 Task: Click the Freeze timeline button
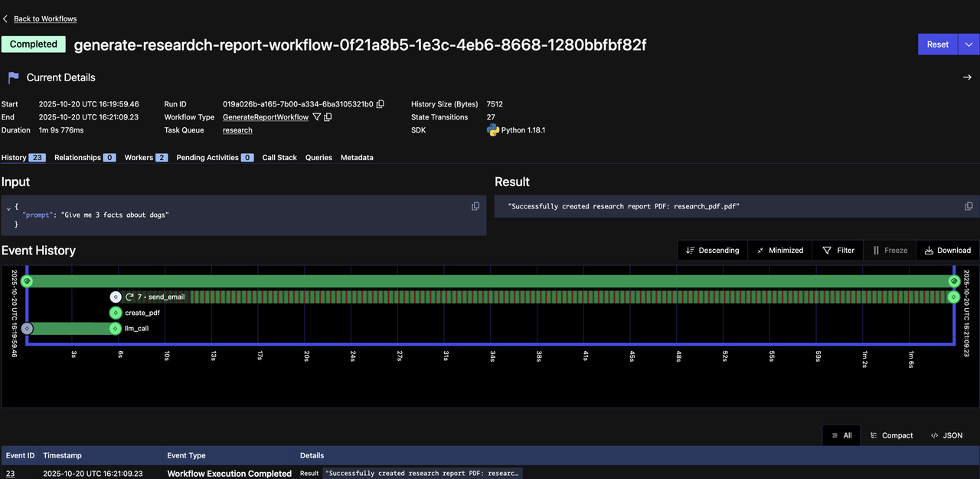890,250
